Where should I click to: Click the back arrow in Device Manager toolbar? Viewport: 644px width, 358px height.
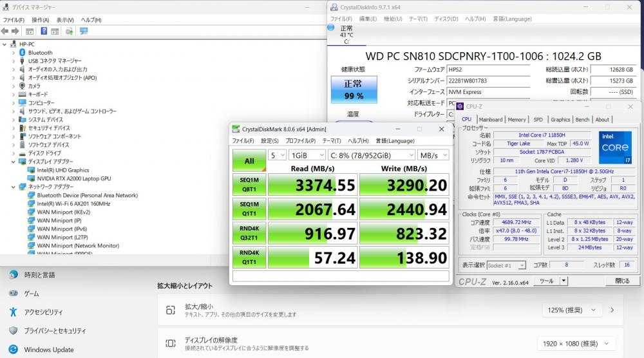point(5,31)
